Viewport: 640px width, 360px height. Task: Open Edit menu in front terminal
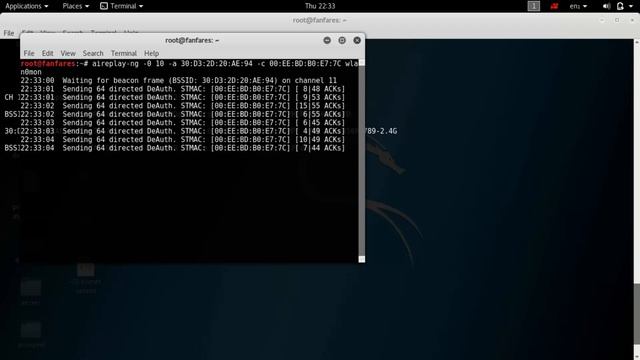coord(47,53)
